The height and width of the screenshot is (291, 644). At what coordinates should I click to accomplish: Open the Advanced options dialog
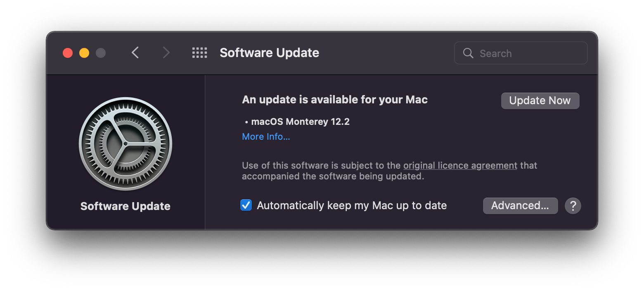[x=520, y=205]
